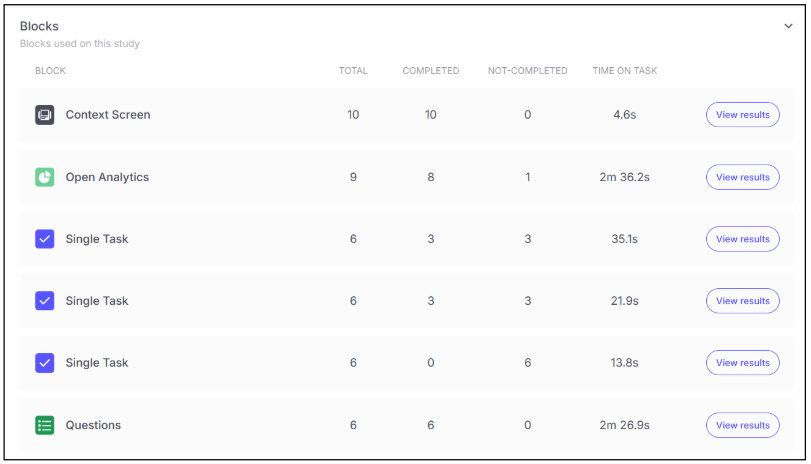Viewport: 811px width, 464px height.
Task: Click the third Single Task checkmark icon
Action: 44,363
